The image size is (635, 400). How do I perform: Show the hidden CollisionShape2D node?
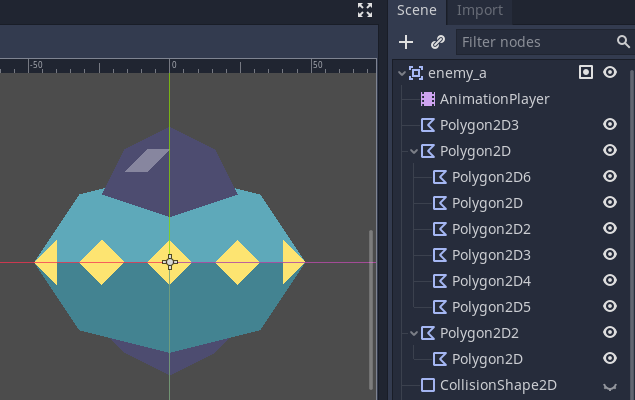(609, 387)
